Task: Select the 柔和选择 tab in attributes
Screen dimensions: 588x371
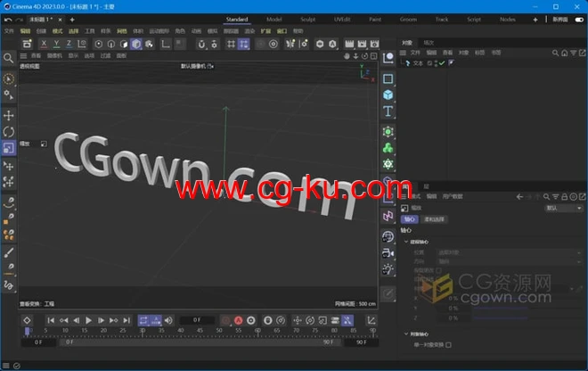Action: pos(434,219)
